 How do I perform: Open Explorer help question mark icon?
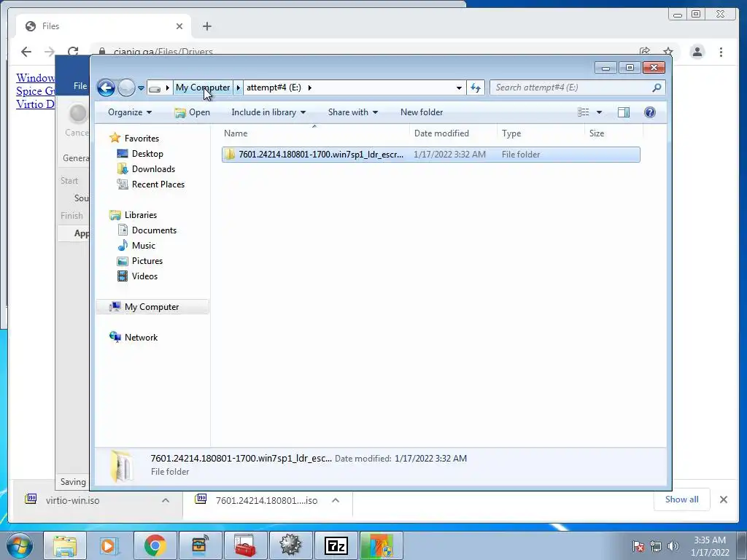point(650,112)
